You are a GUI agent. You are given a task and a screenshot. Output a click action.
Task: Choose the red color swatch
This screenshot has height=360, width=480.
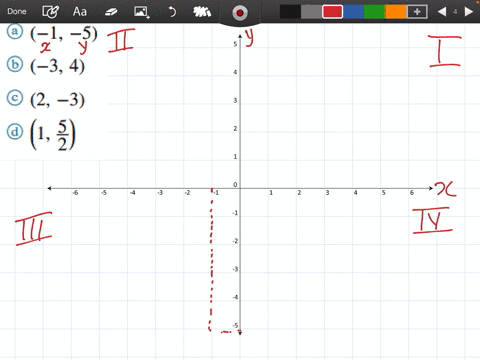pyautogui.click(x=332, y=12)
